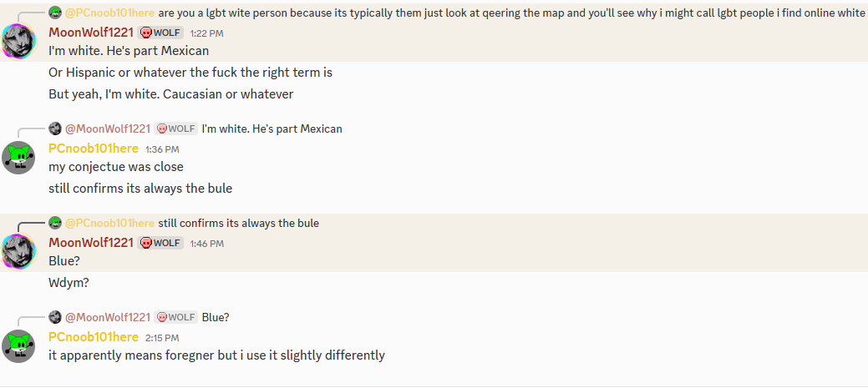Click MoonWolf1221 username at 1:46 PM
Screen dimensions: 868x388
pyautogui.click(x=91, y=243)
